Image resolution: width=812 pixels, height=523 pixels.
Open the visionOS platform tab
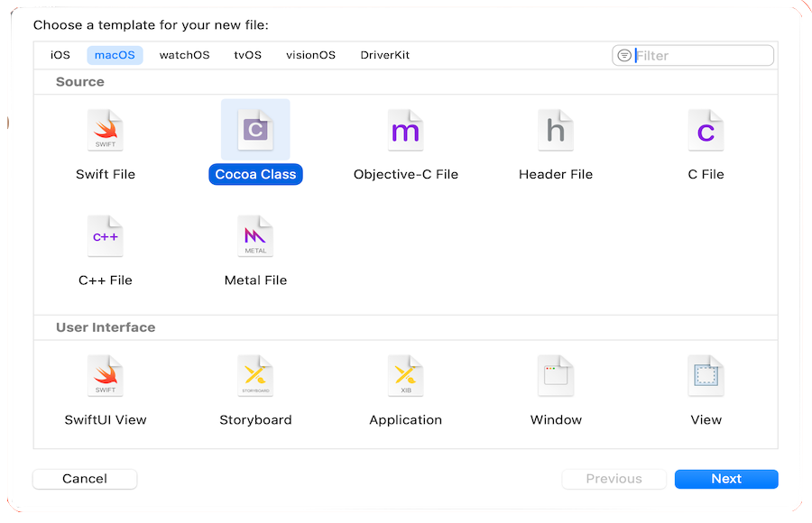coord(310,55)
